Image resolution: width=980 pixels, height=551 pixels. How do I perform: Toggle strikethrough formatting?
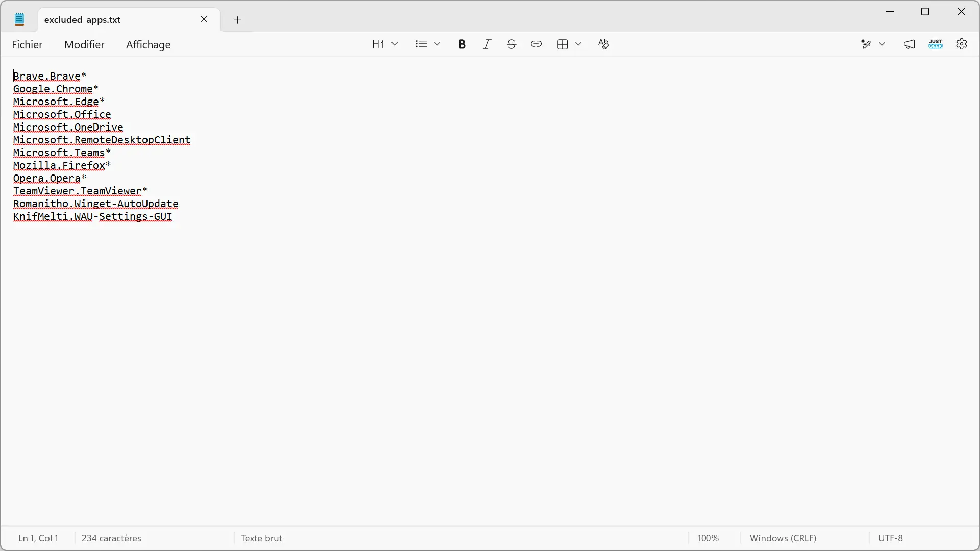click(511, 44)
